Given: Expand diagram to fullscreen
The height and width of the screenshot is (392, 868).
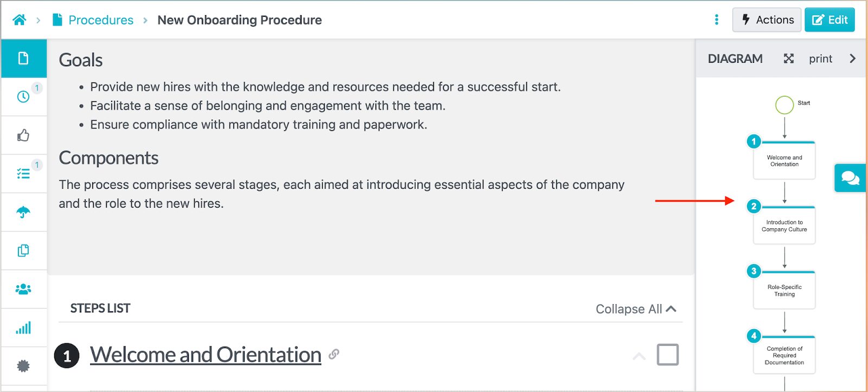Looking at the screenshot, I should coord(789,59).
